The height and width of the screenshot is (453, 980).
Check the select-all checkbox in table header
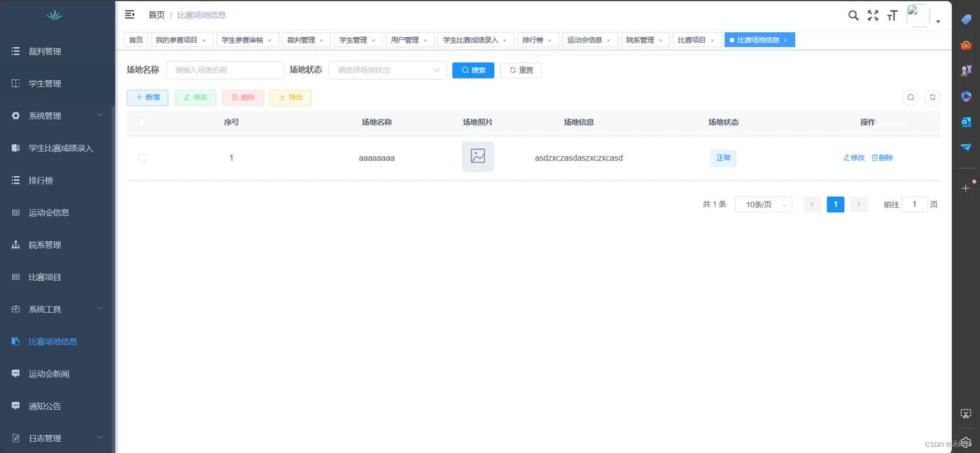(x=143, y=123)
